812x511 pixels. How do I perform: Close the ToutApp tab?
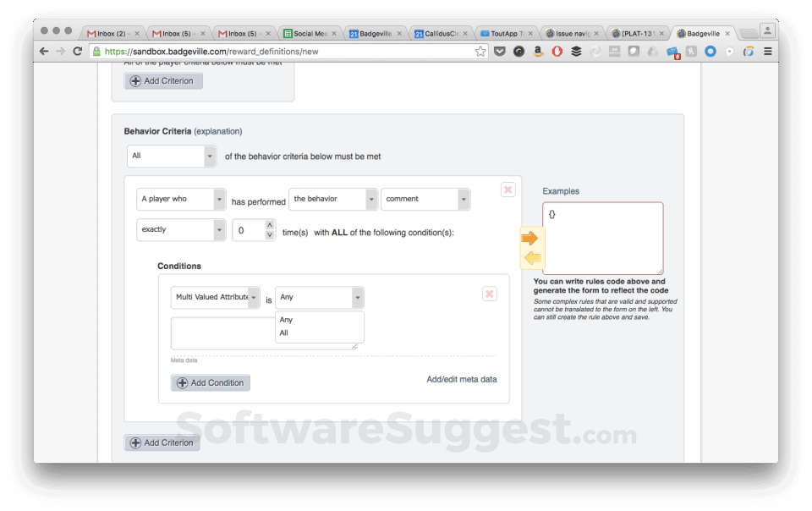point(530,34)
